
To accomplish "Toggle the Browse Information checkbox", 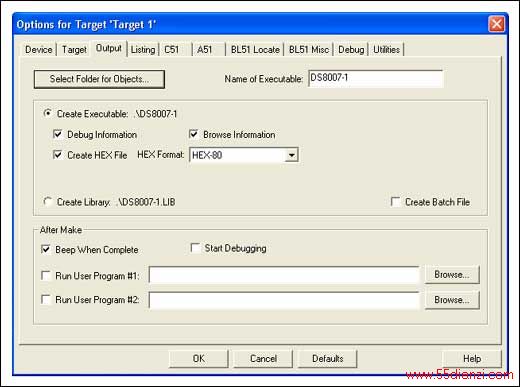I will 193,134.
